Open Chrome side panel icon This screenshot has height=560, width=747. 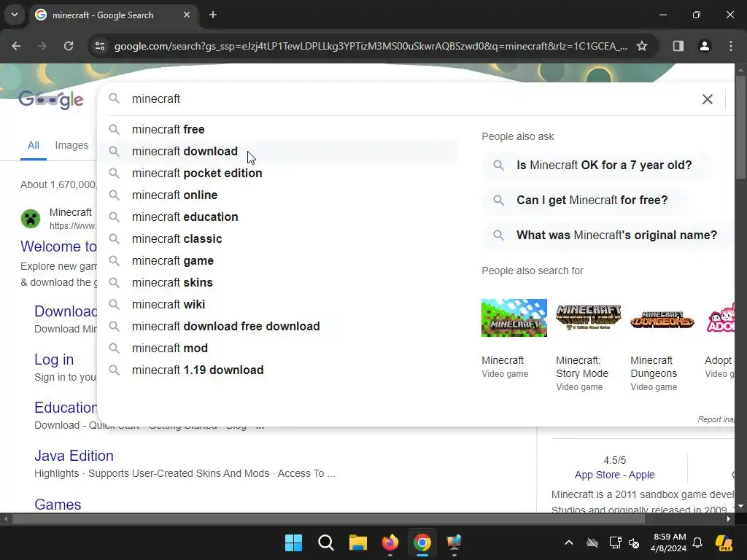(x=678, y=46)
